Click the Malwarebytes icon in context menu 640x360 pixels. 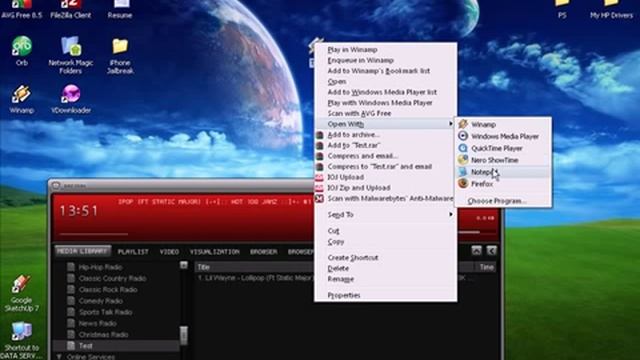pyautogui.click(x=320, y=198)
